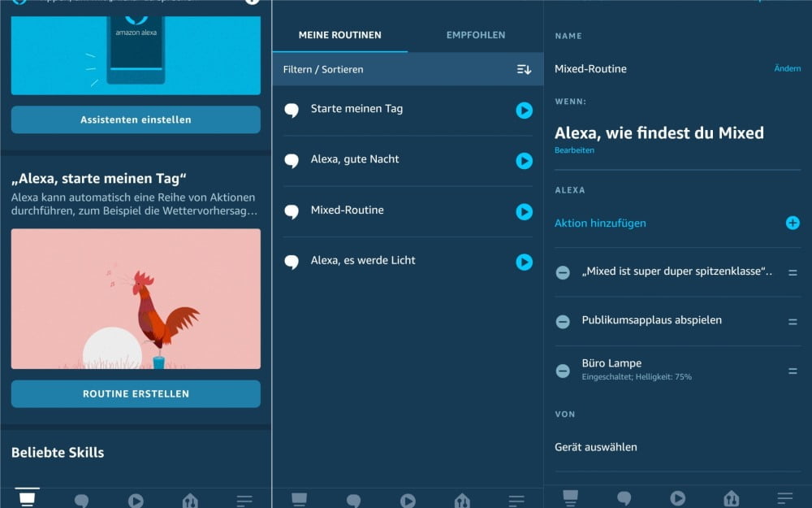Grab the drag handle next to Publikumsapplaus abspielen
Screen dimensions: 812x508
793,320
